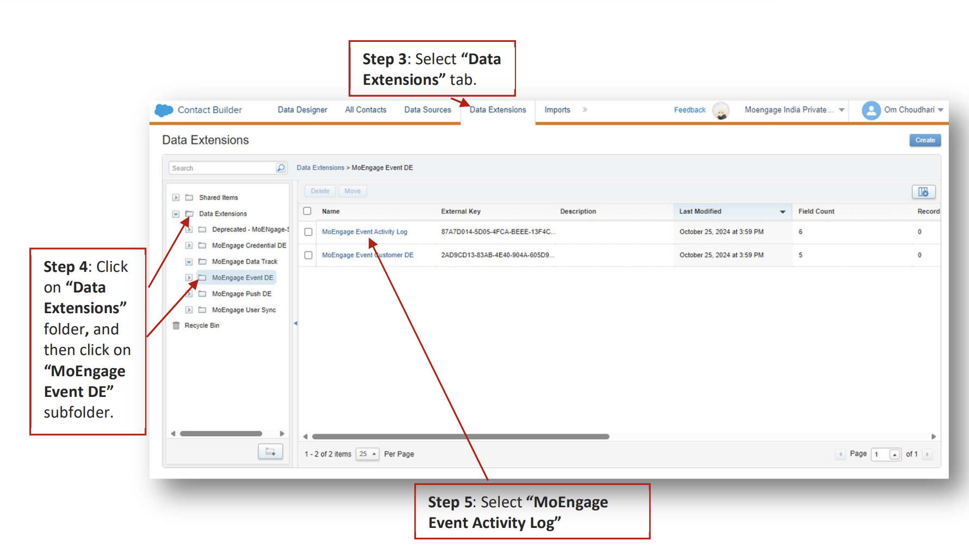The width and height of the screenshot is (969, 560).
Task: Click the search magnifier icon
Action: (281, 168)
